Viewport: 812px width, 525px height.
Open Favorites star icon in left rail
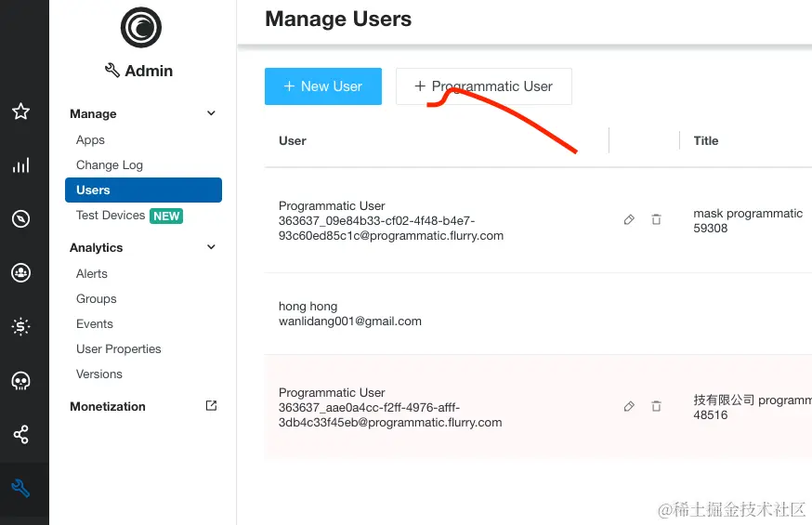point(20,111)
